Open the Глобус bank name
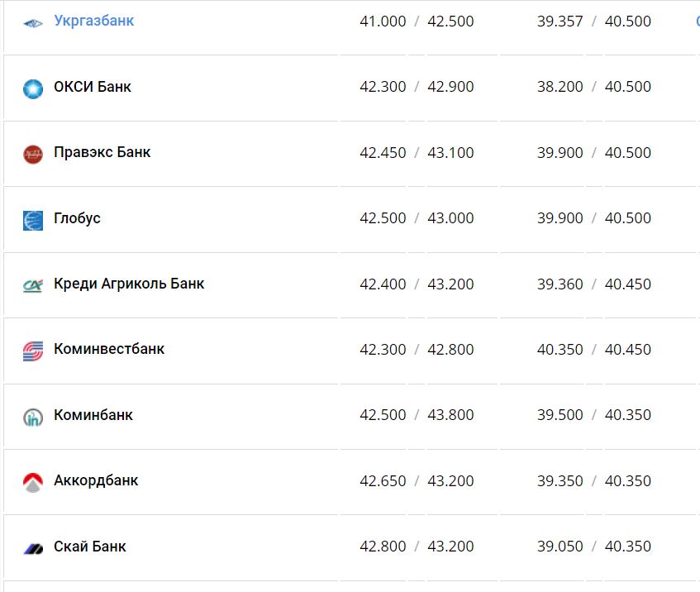The image size is (700, 592). pyautogui.click(x=77, y=218)
